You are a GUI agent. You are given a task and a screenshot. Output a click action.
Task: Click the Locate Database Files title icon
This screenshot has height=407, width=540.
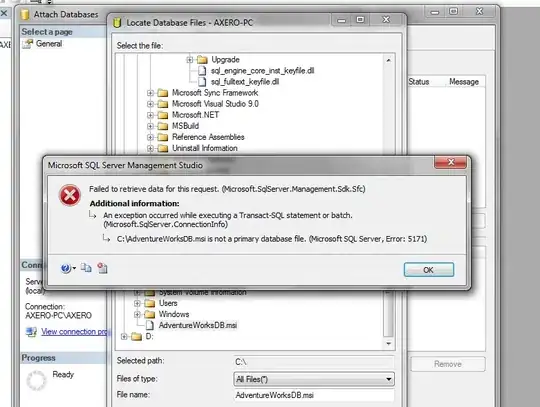[x=117, y=23]
